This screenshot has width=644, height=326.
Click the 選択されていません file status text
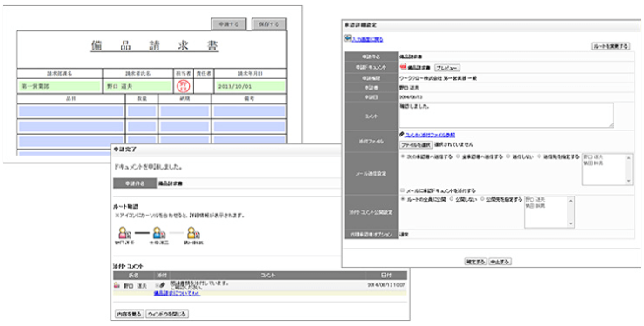click(x=453, y=145)
